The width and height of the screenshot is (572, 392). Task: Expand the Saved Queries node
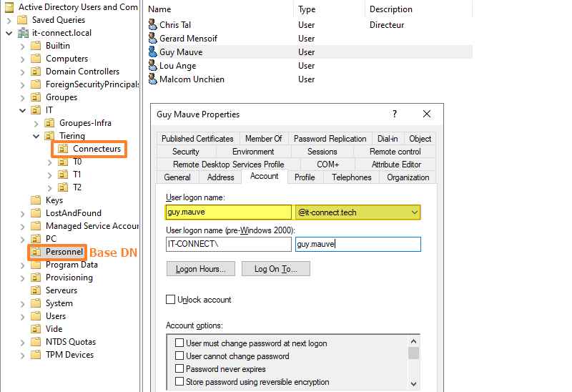click(x=9, y=21)
